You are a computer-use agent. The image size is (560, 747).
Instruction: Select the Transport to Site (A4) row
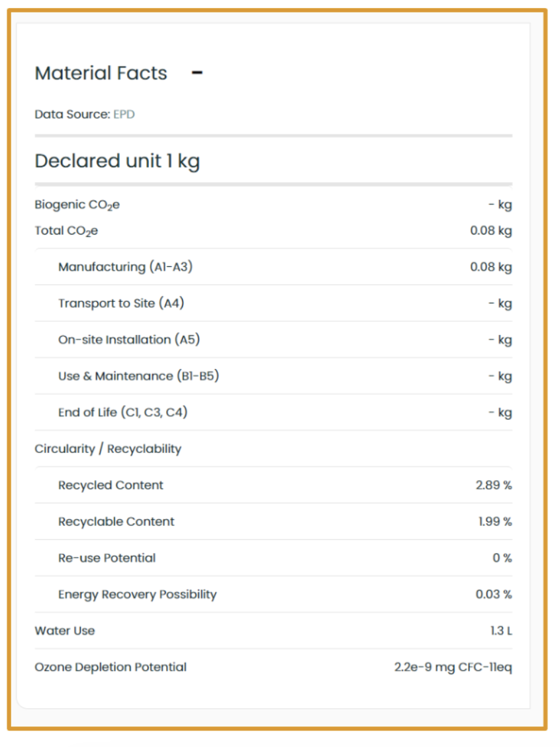pyautogui.click(x=121, y=303)
